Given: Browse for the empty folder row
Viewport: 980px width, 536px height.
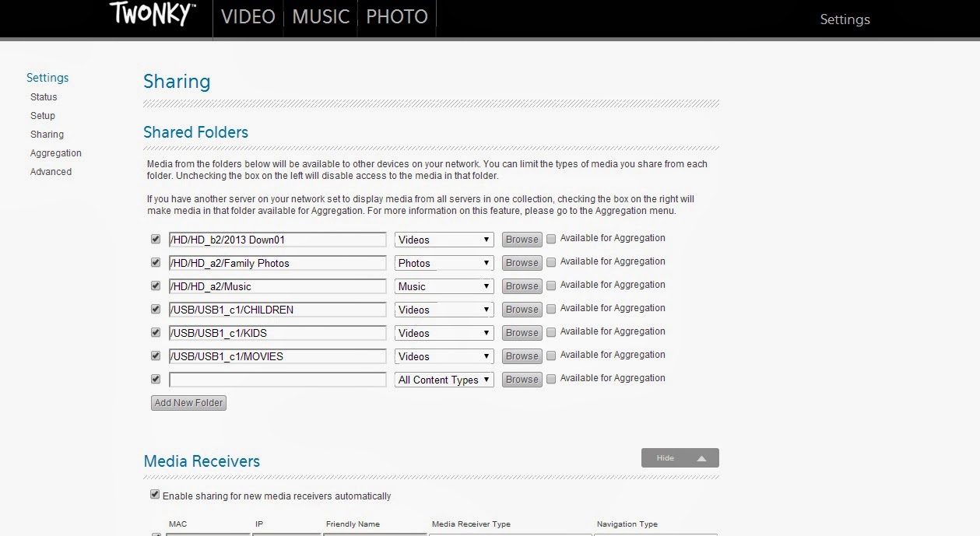Looking at the screenshot, I should [x=522, y=380].
